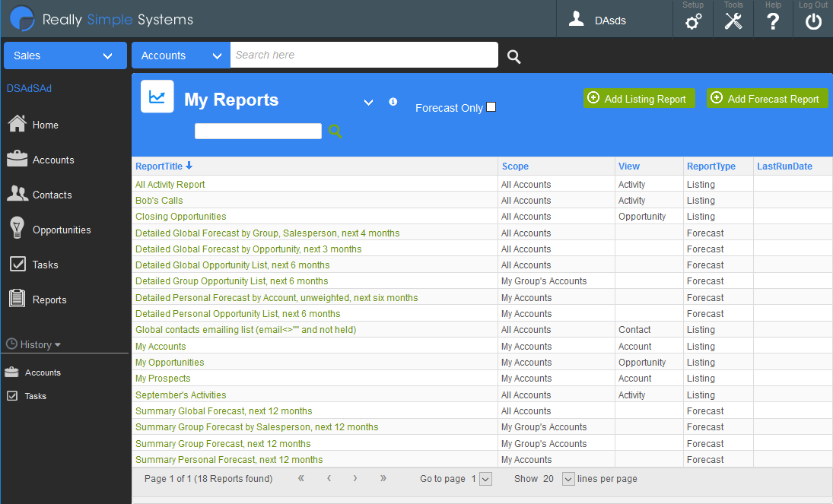Click the Tools wrench icon
Viewport: 833px width, 504px height.
click(733, 22)
